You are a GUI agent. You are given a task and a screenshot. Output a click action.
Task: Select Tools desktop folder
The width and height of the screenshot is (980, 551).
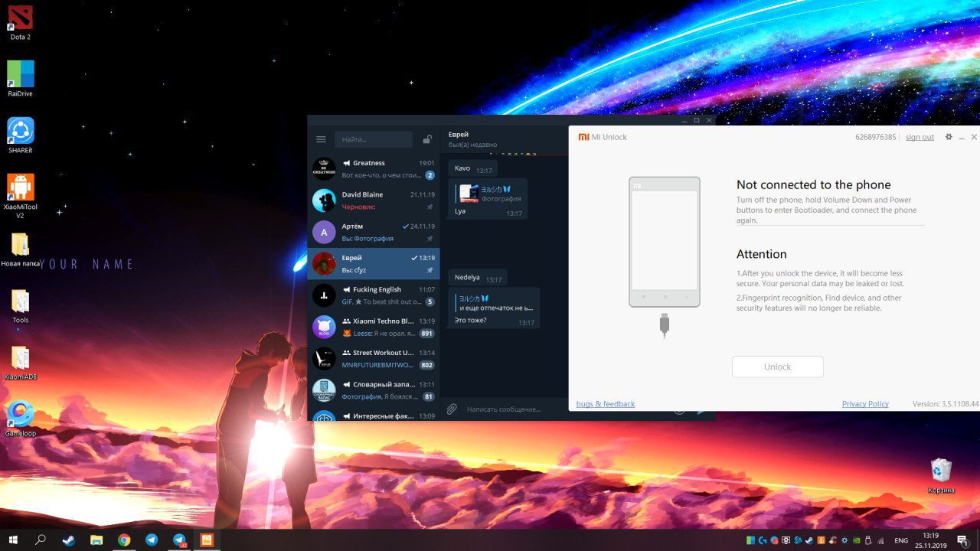pos(21,307)
